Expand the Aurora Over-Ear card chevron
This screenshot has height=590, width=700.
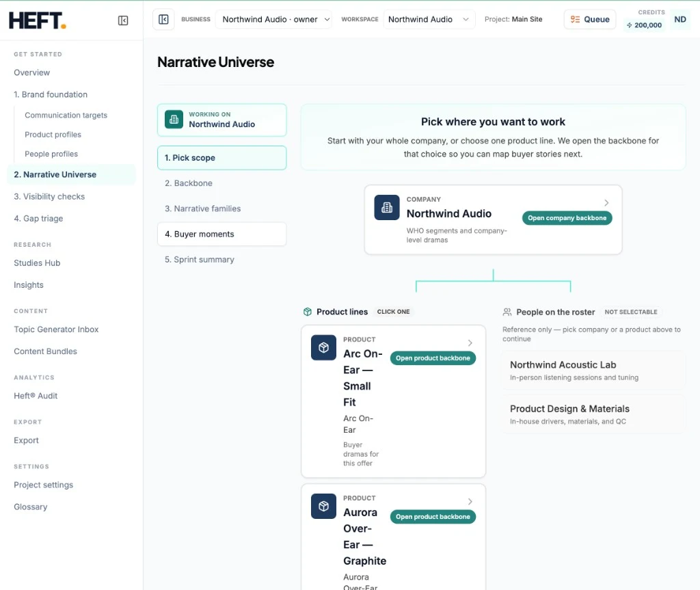point(470,502)
